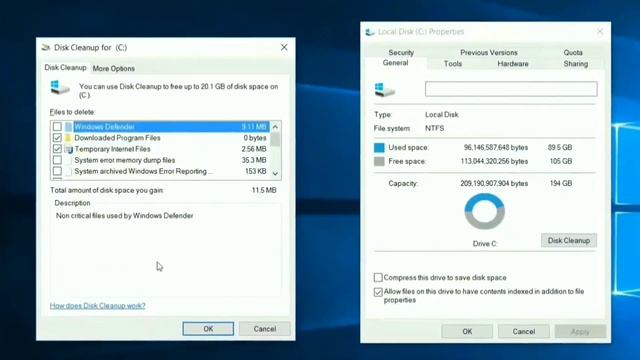Click the Apply button in Properties

pos(580,331)
